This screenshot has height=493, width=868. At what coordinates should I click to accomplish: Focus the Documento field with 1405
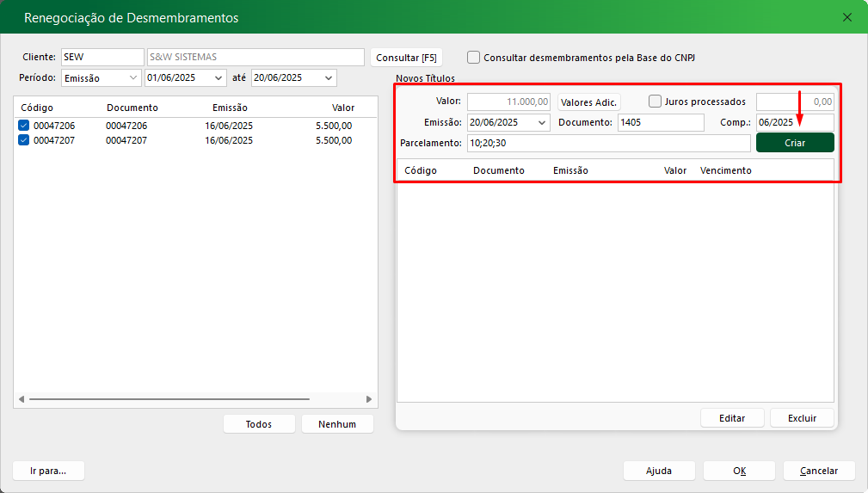[660, 123]
